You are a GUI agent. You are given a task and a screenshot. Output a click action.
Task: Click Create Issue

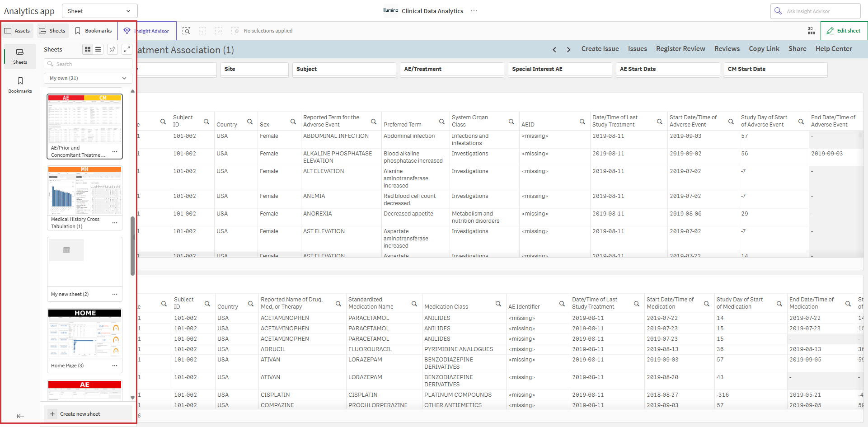point(600,49)
